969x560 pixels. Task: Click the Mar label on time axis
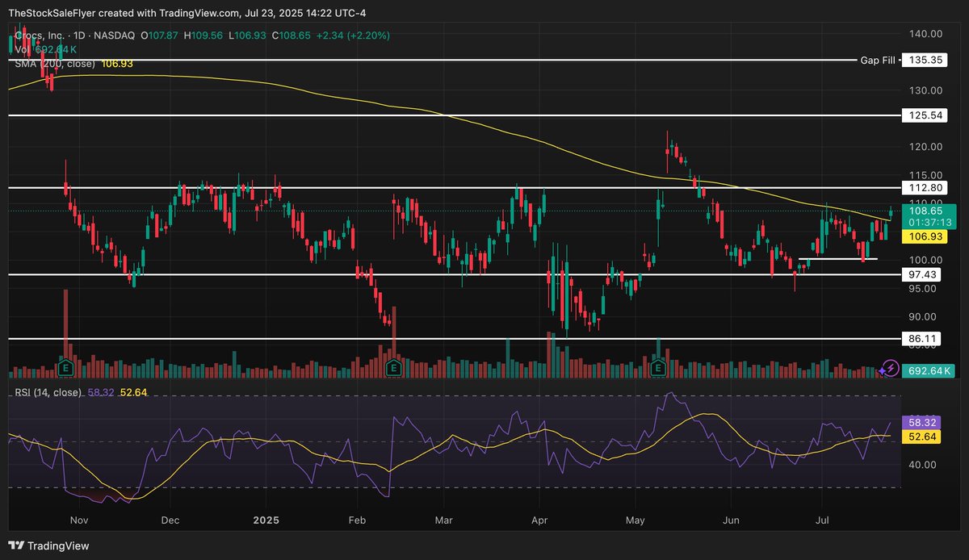click(443, 520)
